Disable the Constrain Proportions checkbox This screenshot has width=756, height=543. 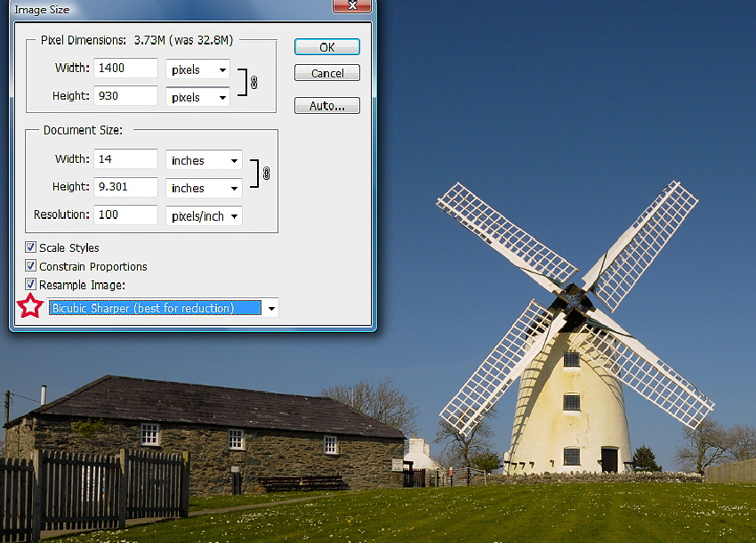coord(31,266)
